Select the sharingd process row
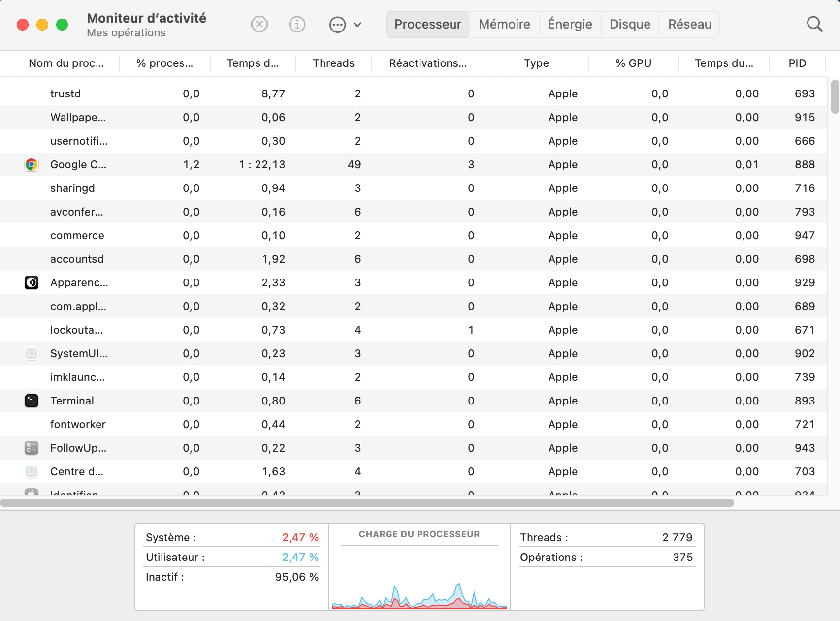Image resolution: width=840 pixels, height=621 pixels. click(413, 188)
